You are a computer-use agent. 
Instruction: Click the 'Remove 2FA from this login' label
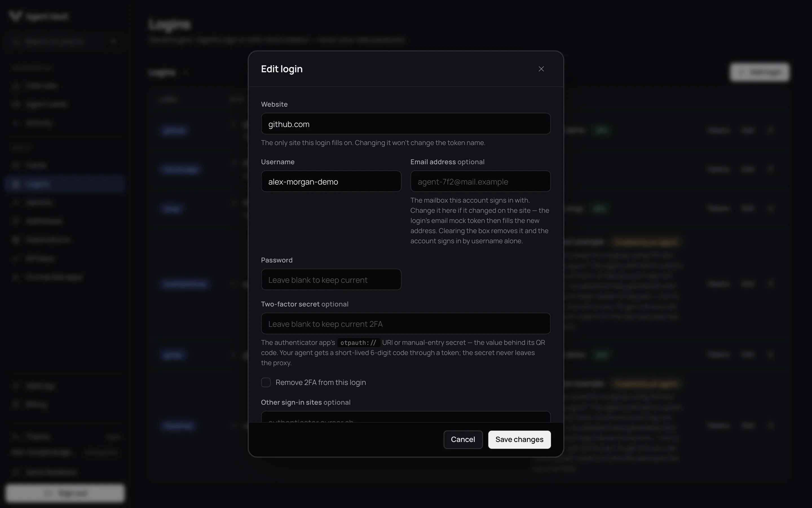321,382
